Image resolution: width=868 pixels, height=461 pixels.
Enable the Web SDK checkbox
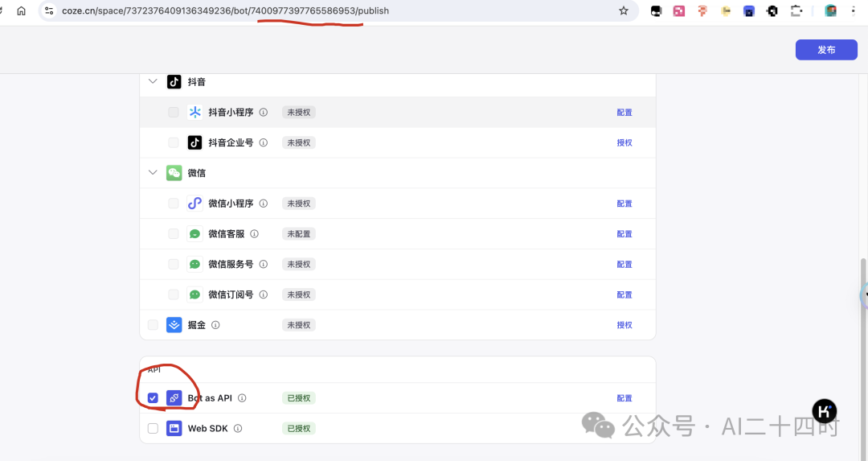pyautogui.click(x=153, y=428)
